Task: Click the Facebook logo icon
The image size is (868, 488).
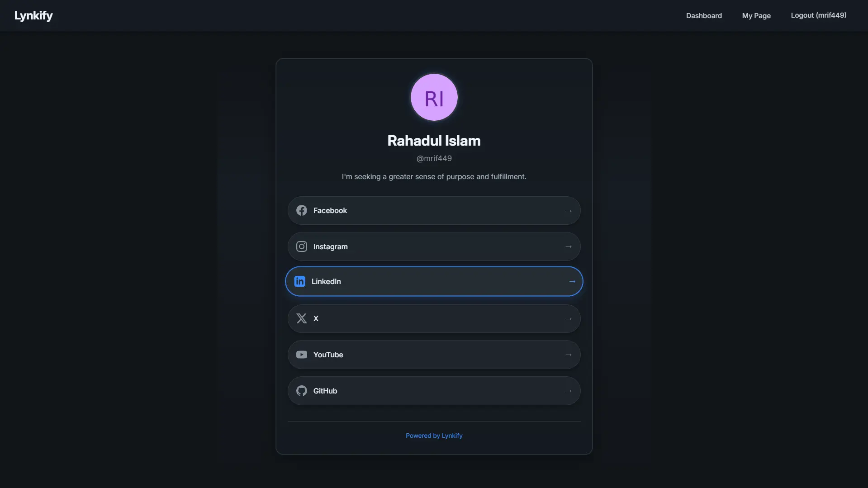Action: point(301,210)
